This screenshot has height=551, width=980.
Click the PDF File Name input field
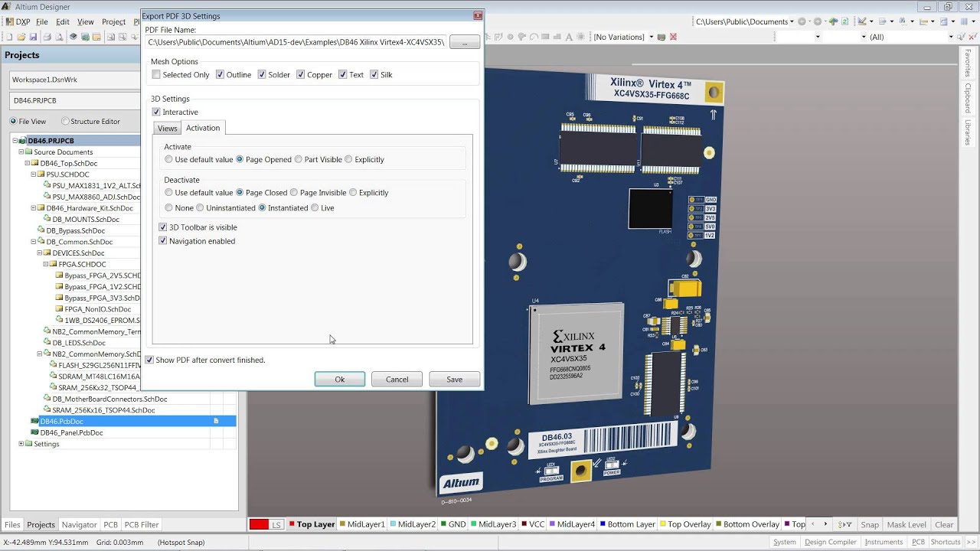296,42
